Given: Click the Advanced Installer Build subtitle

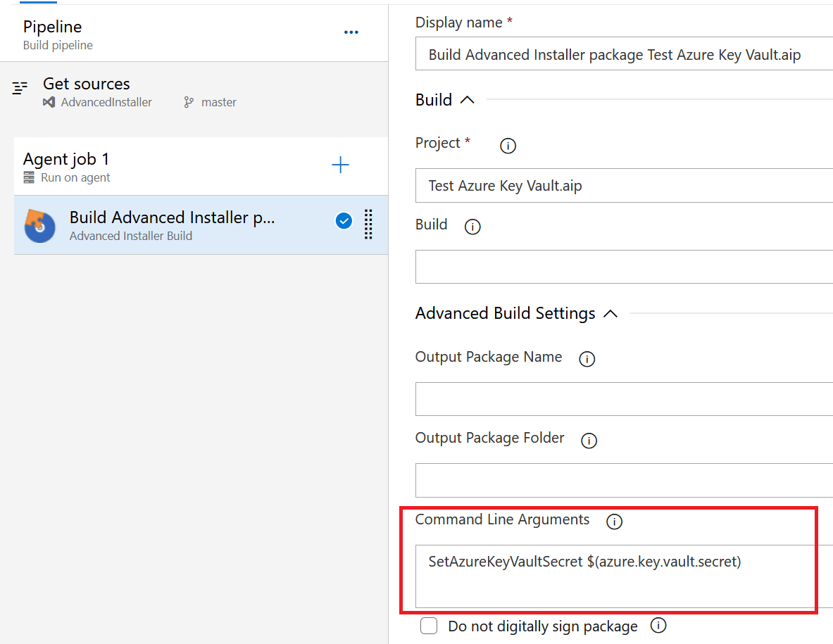Looking at the screenshot, I should click(131, 236).
